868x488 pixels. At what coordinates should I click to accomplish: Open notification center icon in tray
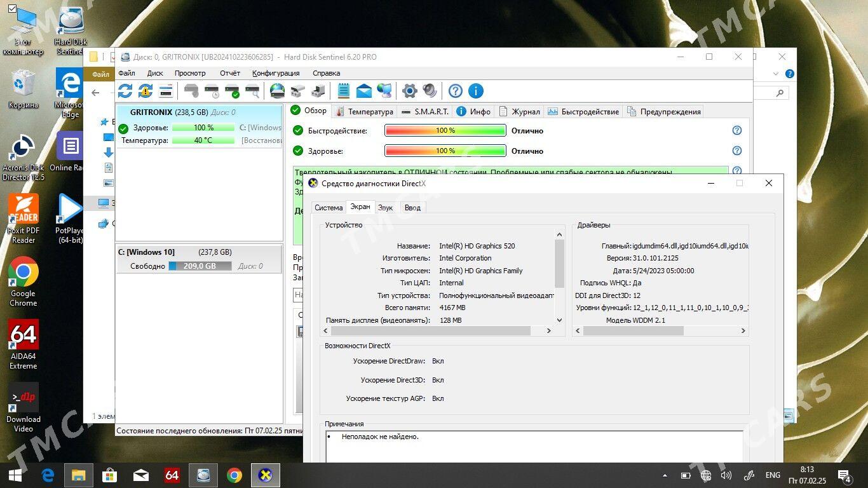pyautogui.click(x=844, y=475)
